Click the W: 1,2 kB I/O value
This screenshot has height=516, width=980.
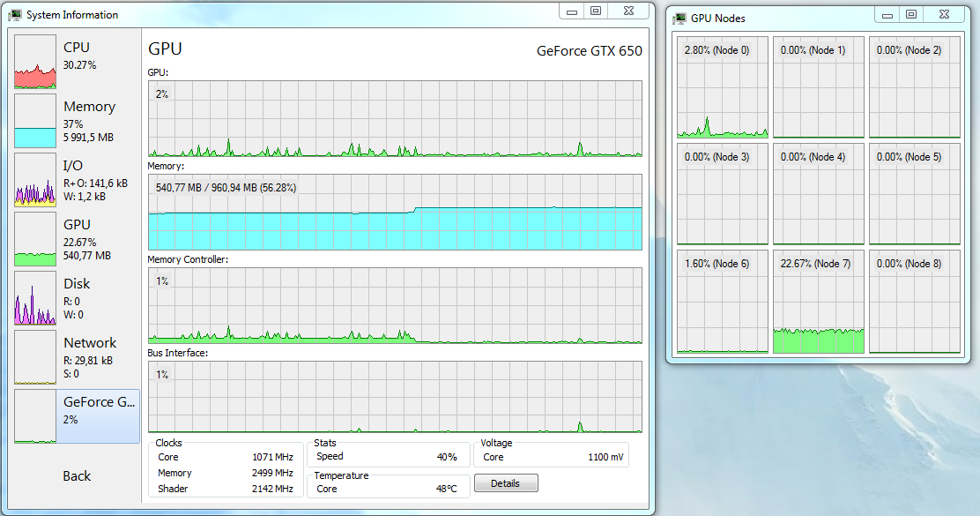coord(85,197)
